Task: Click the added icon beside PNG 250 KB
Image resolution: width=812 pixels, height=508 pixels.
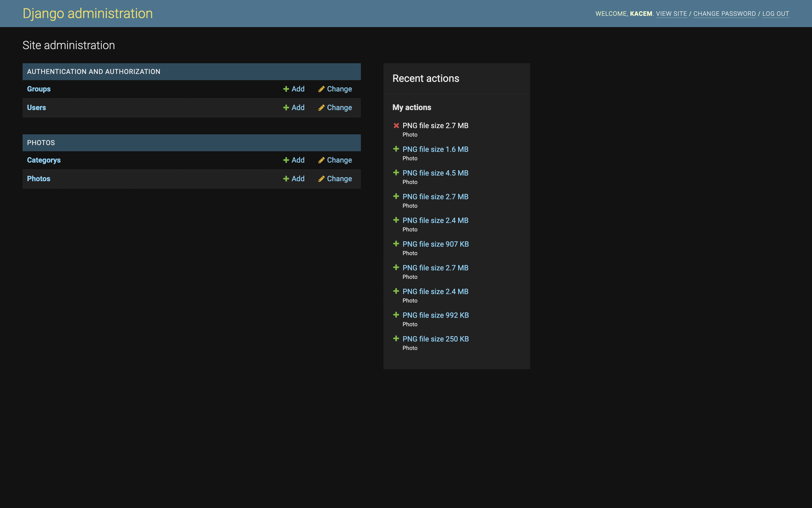Action: click(396, 339)
